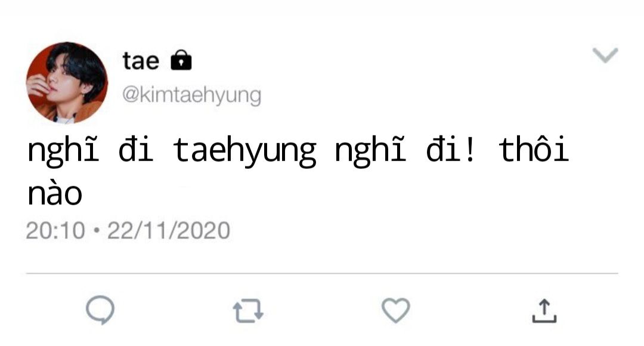Click the exclamation mark in tweet text
The height and width of the screenshot is (346, 644).
470,149
